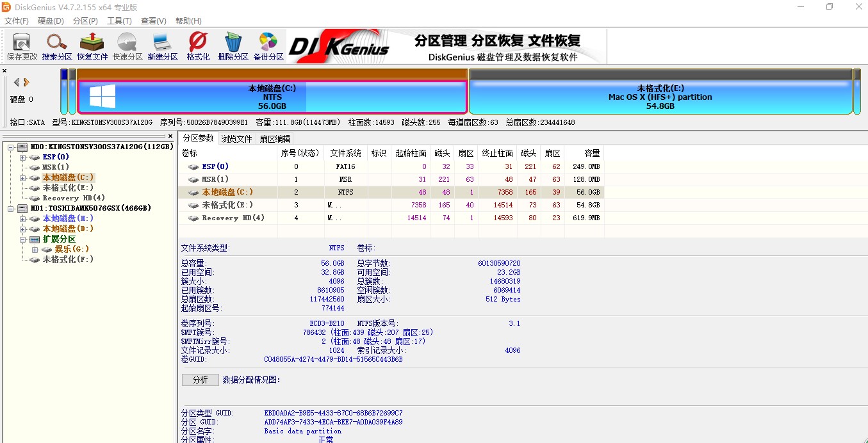This screenshot has width=868, height=443.
Task: Collapse HD1 TOSHIBA disk tree node
Action: point(12,208)
